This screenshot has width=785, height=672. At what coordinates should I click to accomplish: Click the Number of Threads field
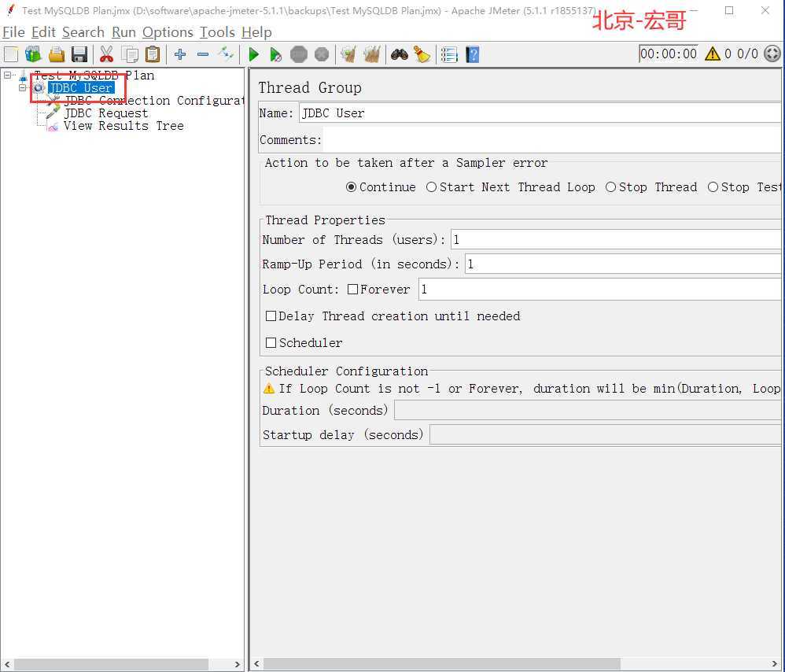(616, 239)
